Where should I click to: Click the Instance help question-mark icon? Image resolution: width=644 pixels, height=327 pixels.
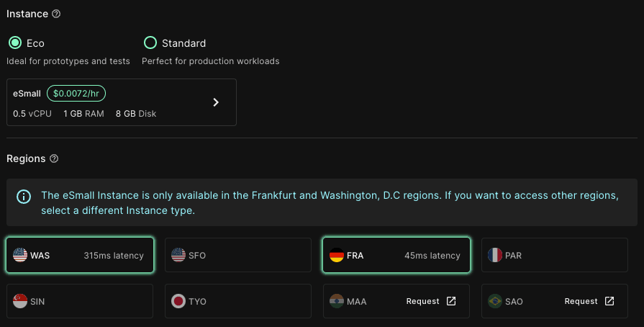(57, 14)
